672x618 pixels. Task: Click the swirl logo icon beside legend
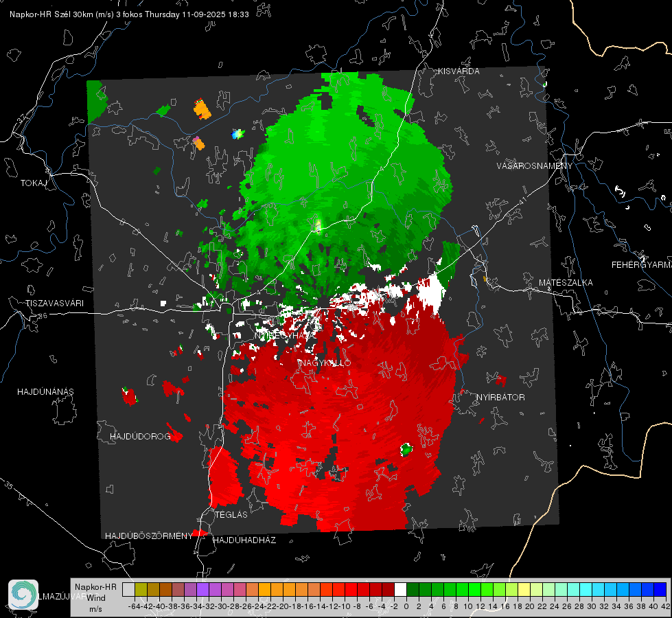click(23, 595)
